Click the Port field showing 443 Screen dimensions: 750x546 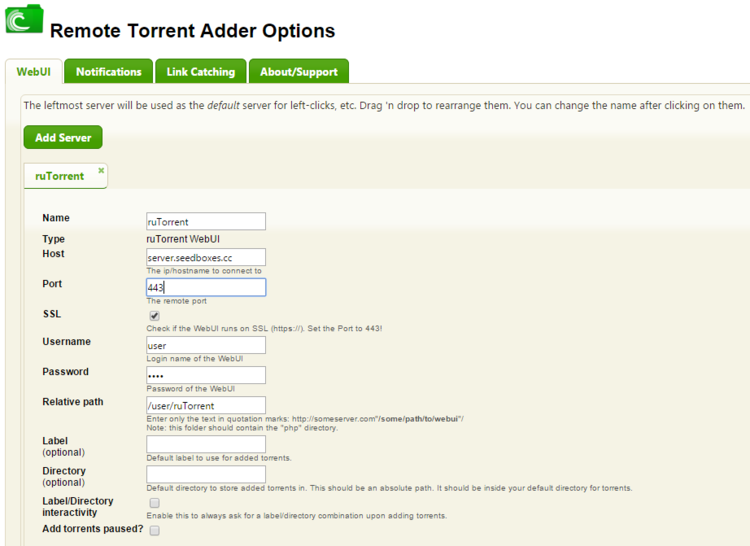(206, 287)
